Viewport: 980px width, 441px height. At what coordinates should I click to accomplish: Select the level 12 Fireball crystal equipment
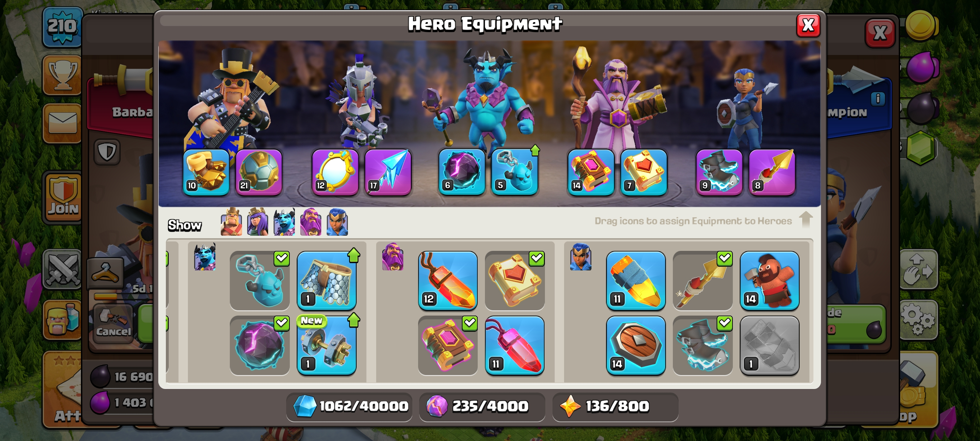tap(448, 280)
